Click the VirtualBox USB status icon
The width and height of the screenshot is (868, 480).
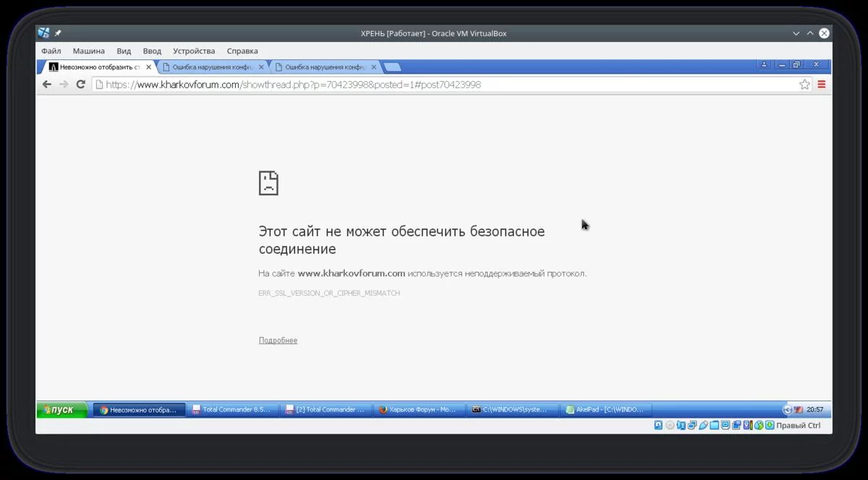703,426
